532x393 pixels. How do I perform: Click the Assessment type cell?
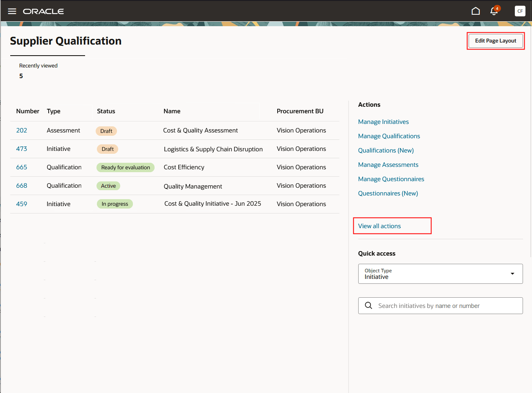tap(63, 130)
